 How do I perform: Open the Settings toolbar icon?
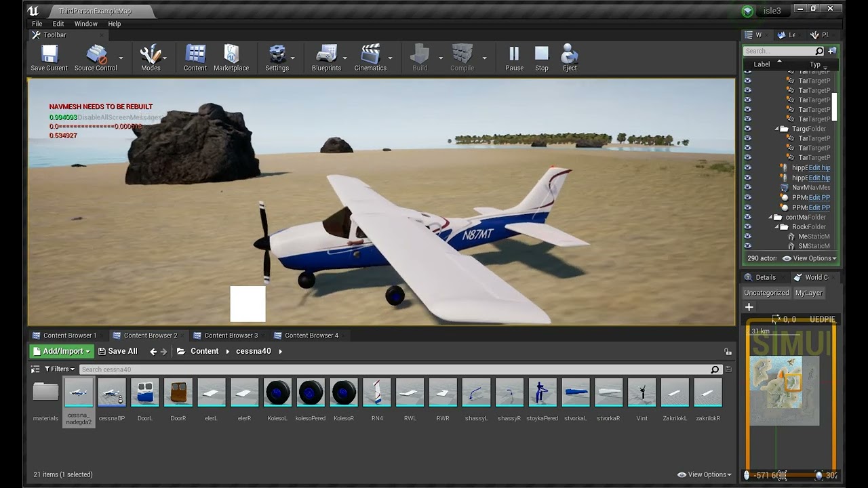[x=277, y=56]
